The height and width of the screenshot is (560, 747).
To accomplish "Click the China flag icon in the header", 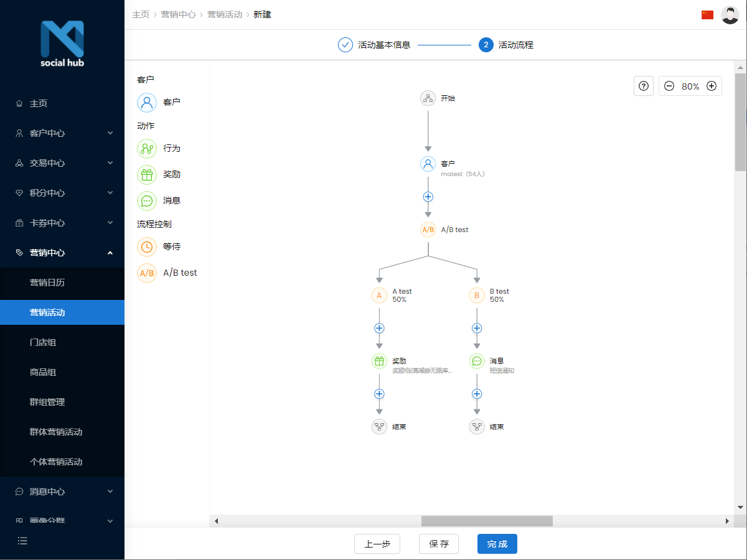I will [707, 14].
